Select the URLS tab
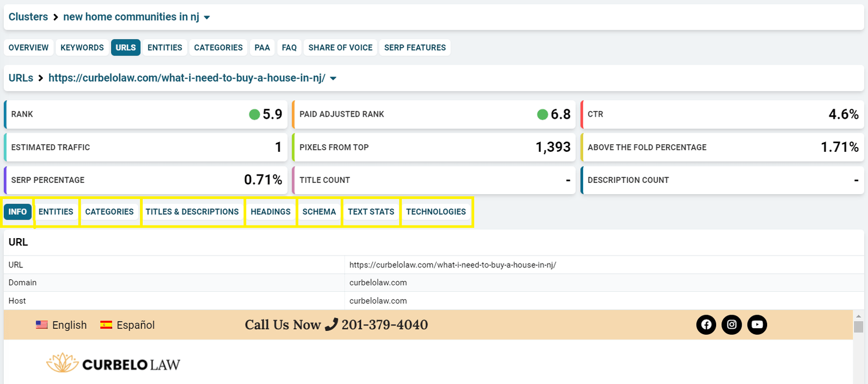 click(x=126, y=47)
